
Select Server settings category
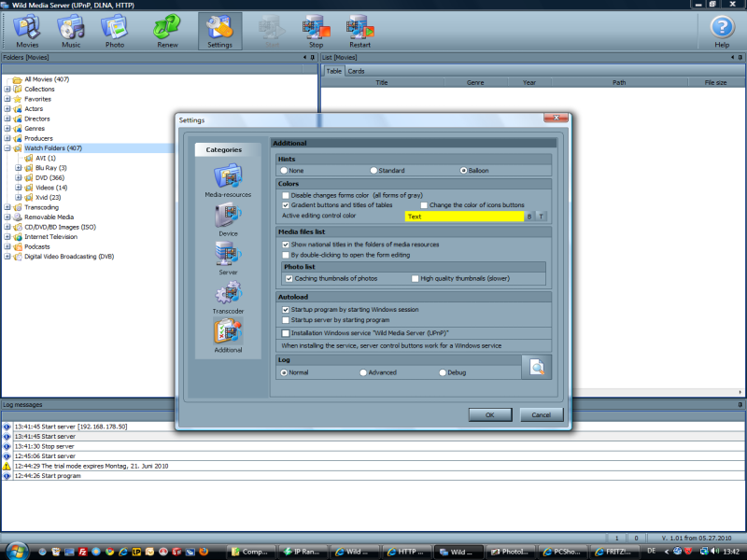[x=228, y=259]
